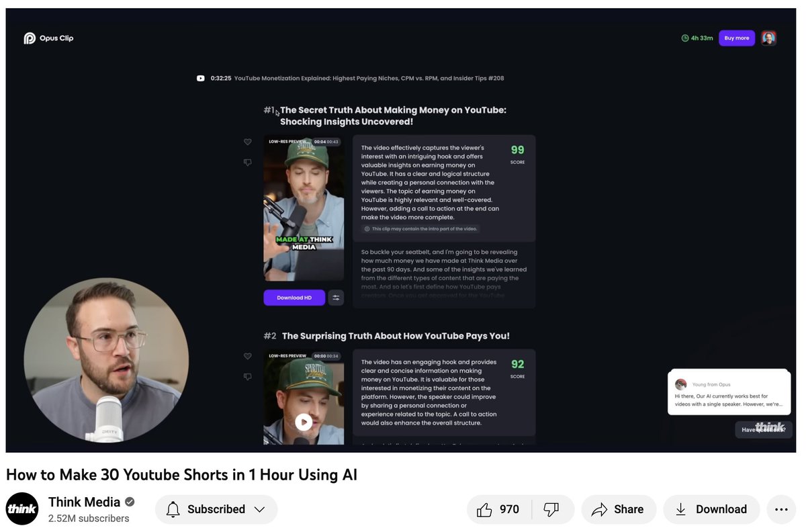
Task: Click the notification bell icon
Action: 173,509
